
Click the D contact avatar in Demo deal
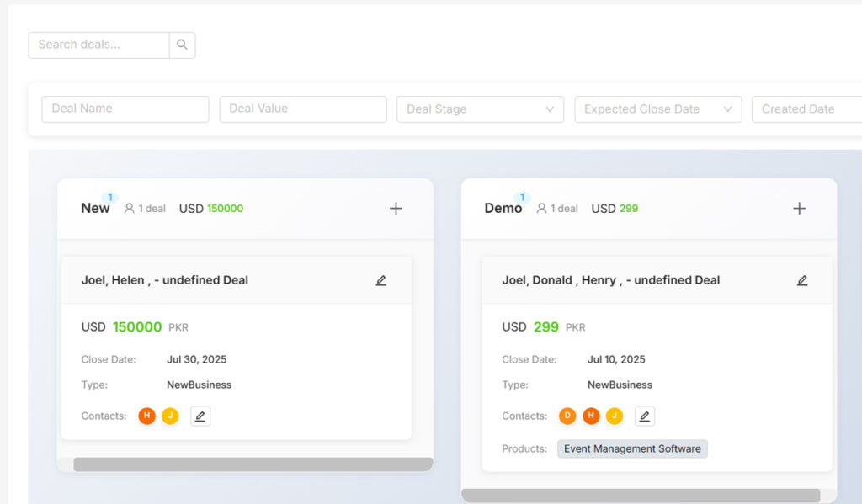[567, 416]
